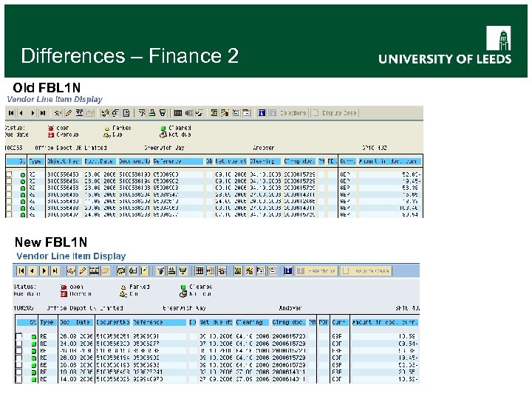This screenshot has height=399, width=532.
Task: Click the University of Leeds logo
Action: pyautogui.click(x=445, y=45)
